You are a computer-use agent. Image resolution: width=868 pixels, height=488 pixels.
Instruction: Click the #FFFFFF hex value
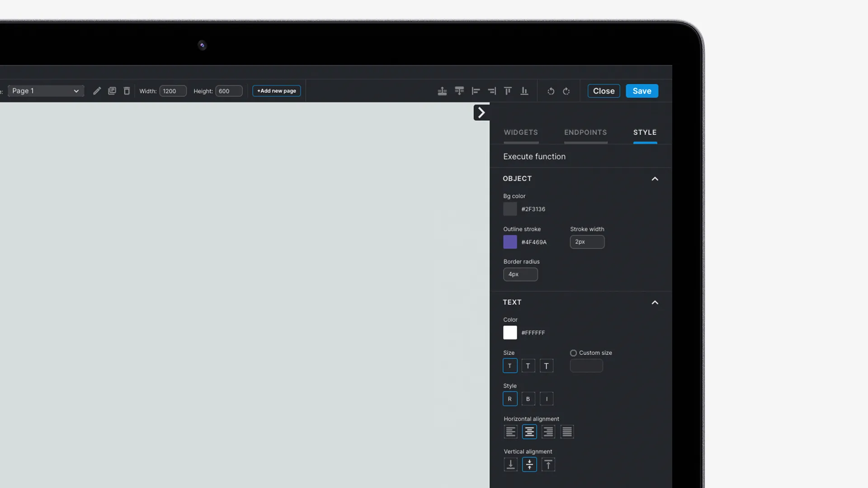point(533,333)
